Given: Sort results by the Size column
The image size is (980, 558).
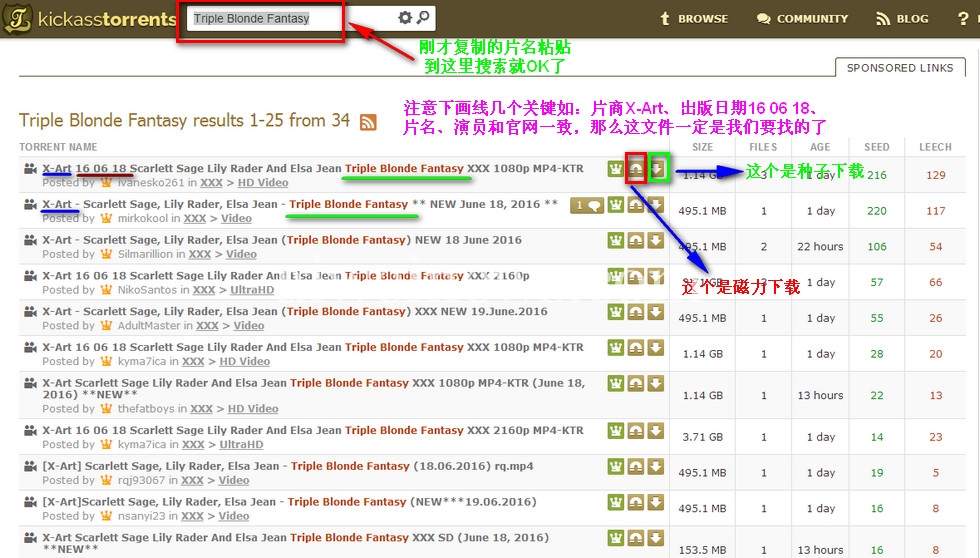Looking at the screenshot, I should click(x=702, y=147).
